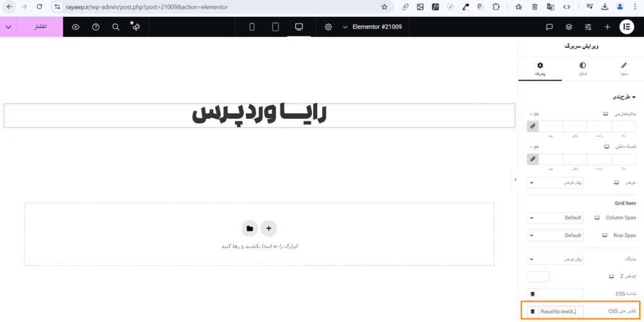
Task: Go back in browser
Action: coord(9,7)
